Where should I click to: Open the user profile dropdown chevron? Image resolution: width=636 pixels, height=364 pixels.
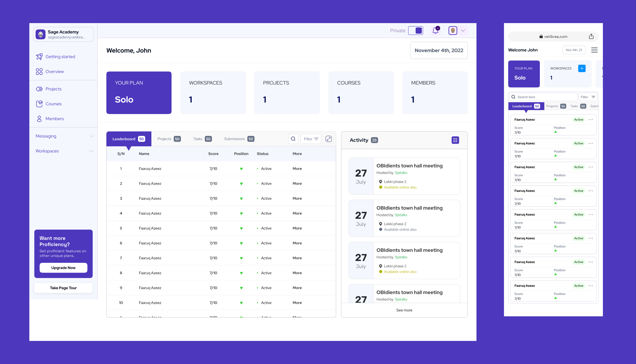click(463, 30)
